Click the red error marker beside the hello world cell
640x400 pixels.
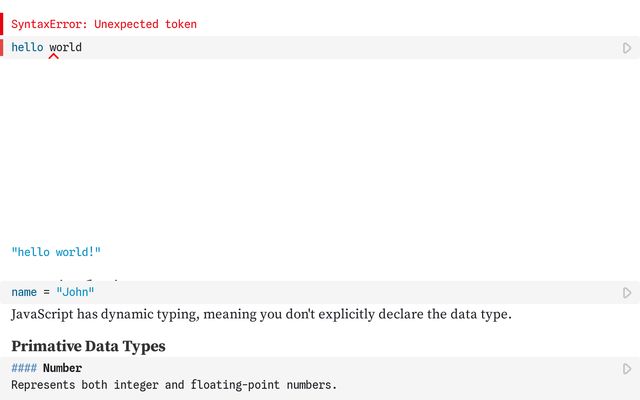click(2, 48)
